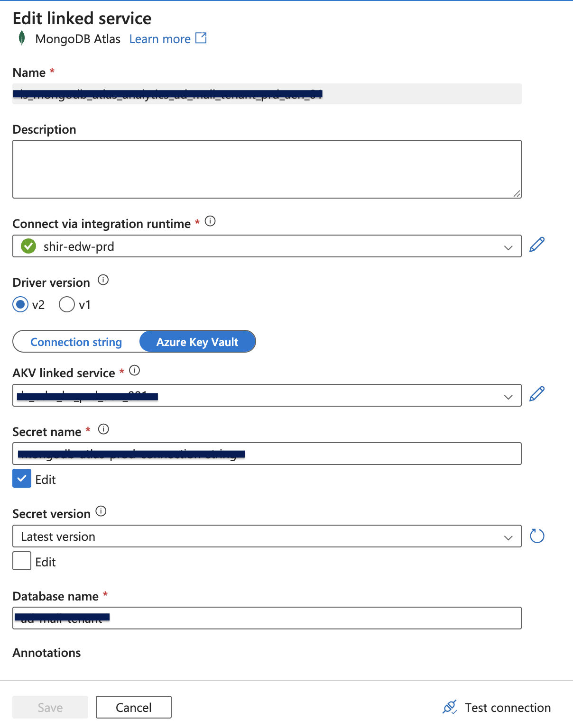Click the info icon beside Secret name
Viewport: 573px width, 728px height.
(x=104, y=429)
